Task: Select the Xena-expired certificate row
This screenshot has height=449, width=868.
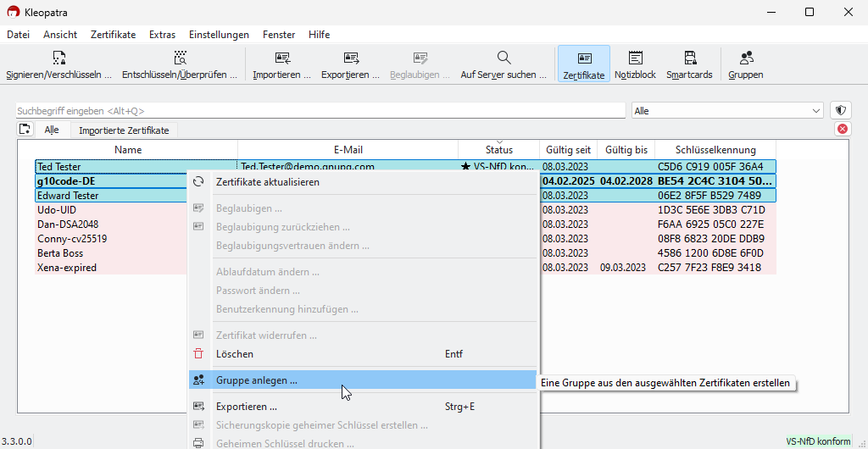Action: [x=405, y=268]
